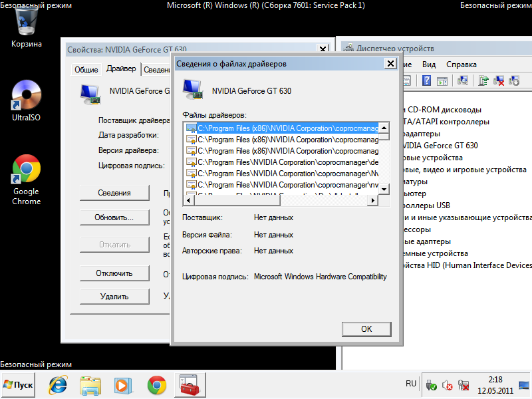Click OK in the driver files dialog
The height and width of the screenshot is (399, 532).
tap(366, 329)
